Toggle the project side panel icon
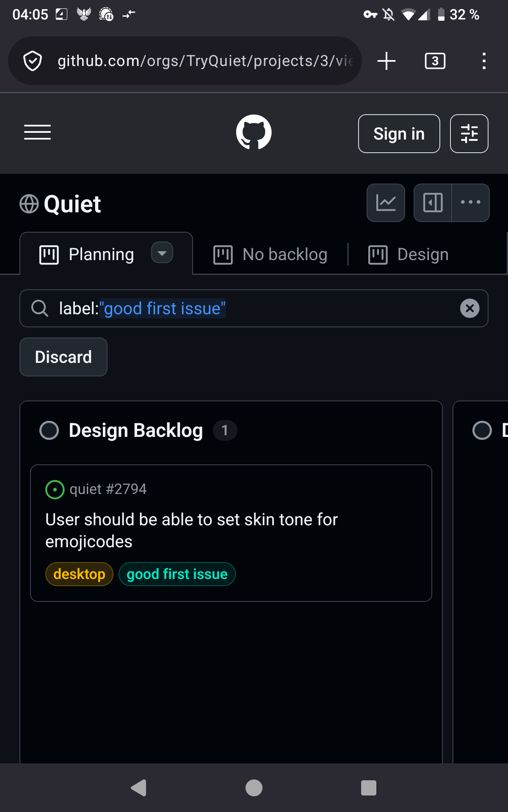 pyautogui.click(x=433, y=203)
